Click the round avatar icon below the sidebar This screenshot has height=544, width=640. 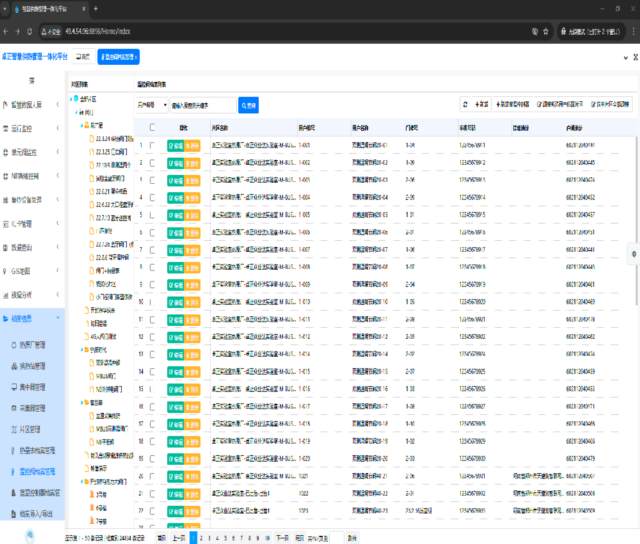click(30, 535)
